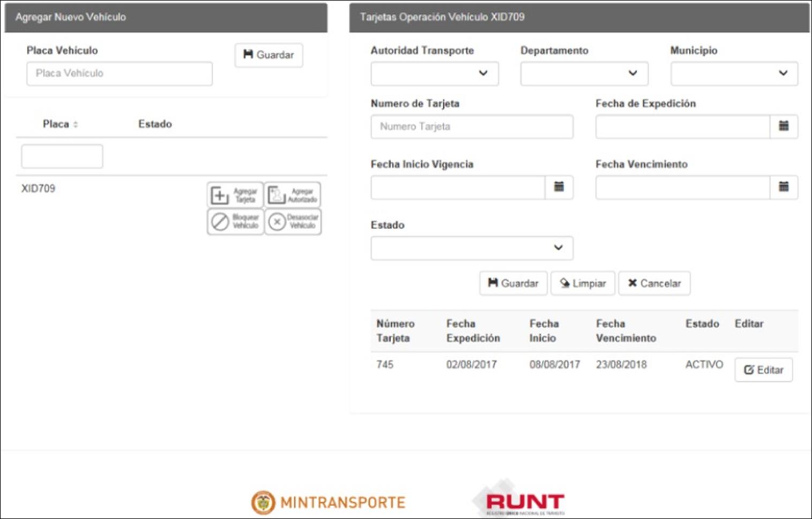Open the Departamento dropdown
The width and height of the screenshot is (812, 519).
584,74
